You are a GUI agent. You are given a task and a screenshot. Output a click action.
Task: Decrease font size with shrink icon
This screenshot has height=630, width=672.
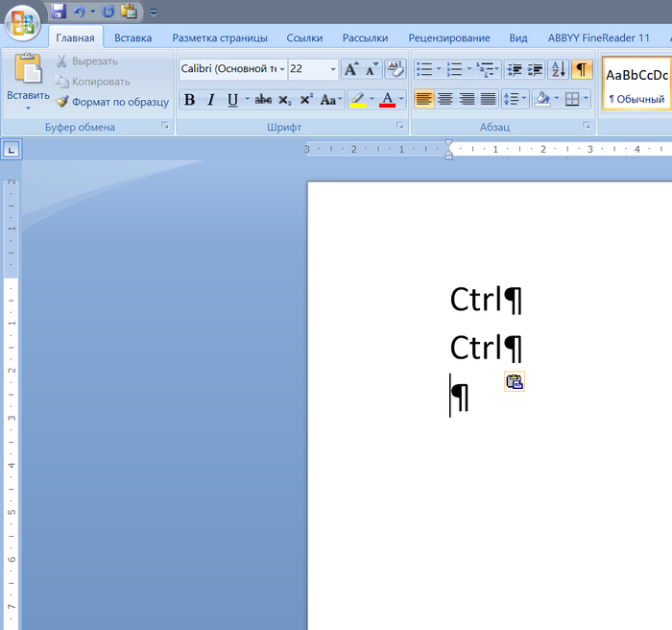click(372, 69)
